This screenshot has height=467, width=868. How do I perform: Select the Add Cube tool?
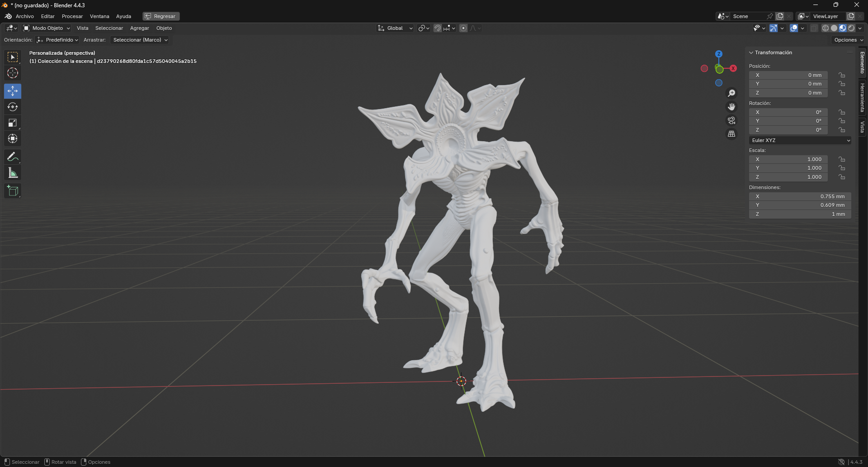point(13,191)
